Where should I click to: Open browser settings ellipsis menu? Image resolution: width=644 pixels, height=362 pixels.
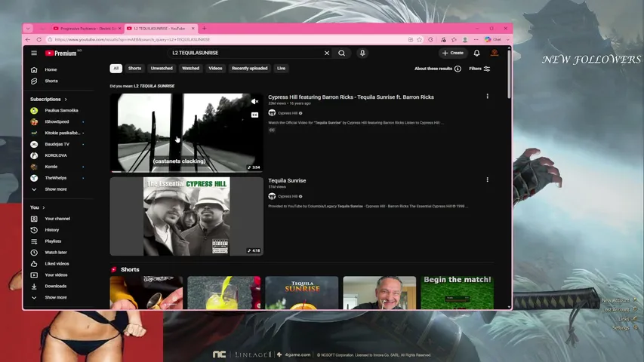pyautogui.click(x=476, y=40)
